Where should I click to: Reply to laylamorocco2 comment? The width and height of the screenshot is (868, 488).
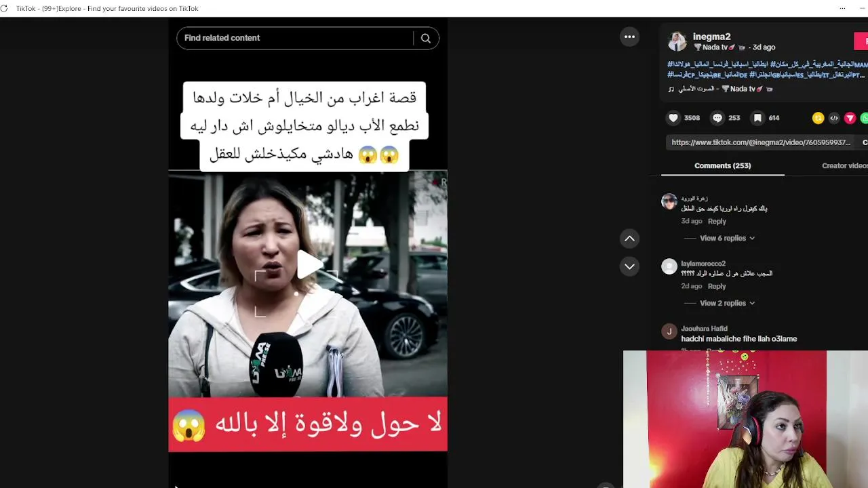717,286
